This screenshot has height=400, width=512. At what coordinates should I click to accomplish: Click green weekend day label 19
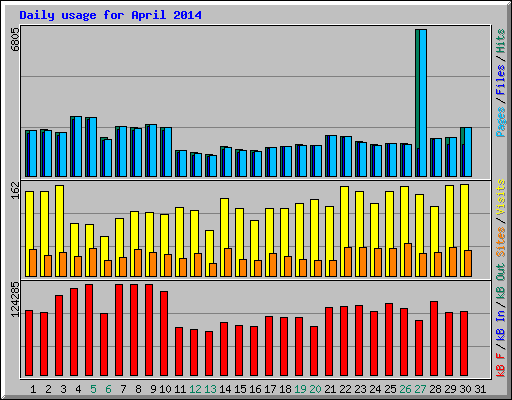pos(300,389)
